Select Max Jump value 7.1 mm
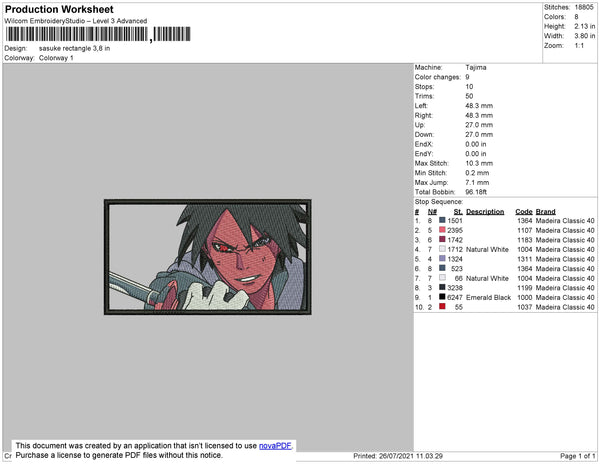600x464 pixels. coord(477,182)
